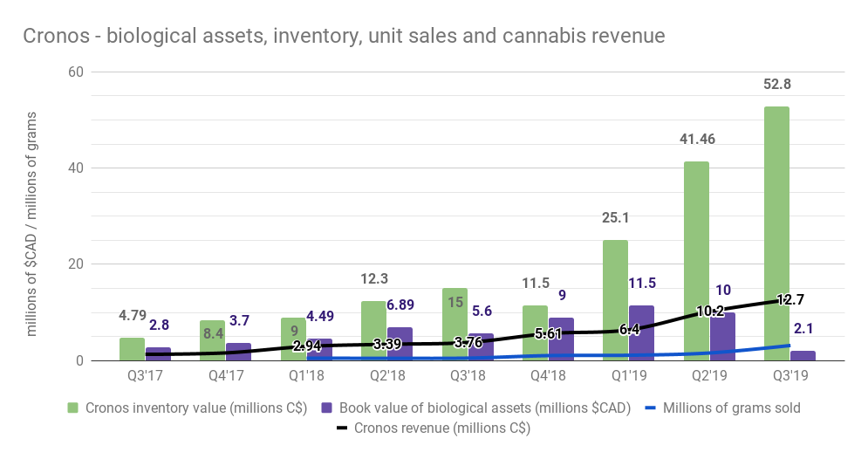Click the Q3'18 x-axis label
Viewport: 868px width, 459px height.
tap(468, 375)
